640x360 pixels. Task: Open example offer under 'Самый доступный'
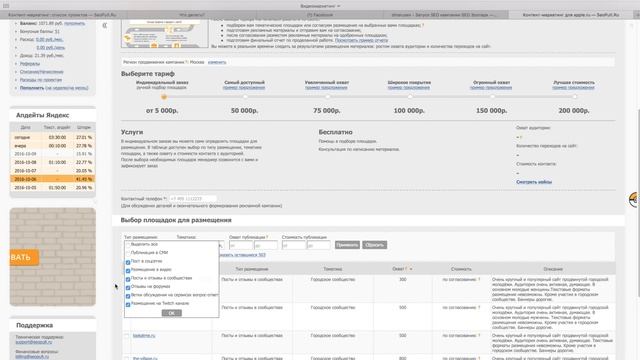[244, 88]
